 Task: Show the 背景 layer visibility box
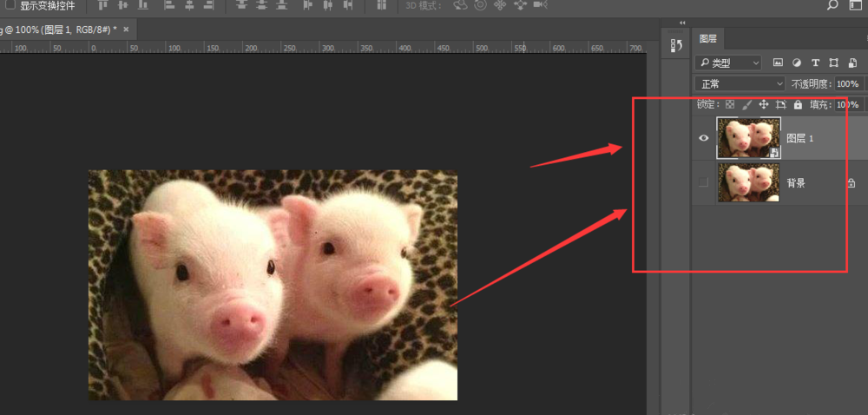[x=704, y=182]
